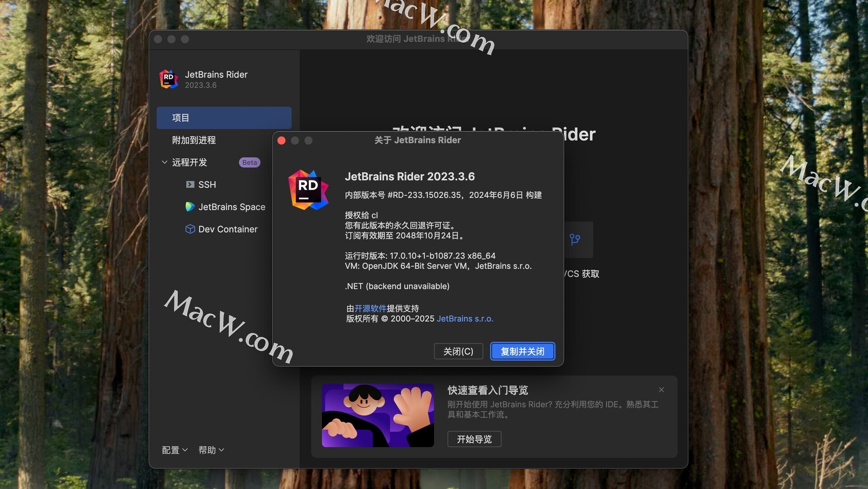Open the 开源软件 link
This screenshot has height=489, width=868.
click(x=370, y=309)
